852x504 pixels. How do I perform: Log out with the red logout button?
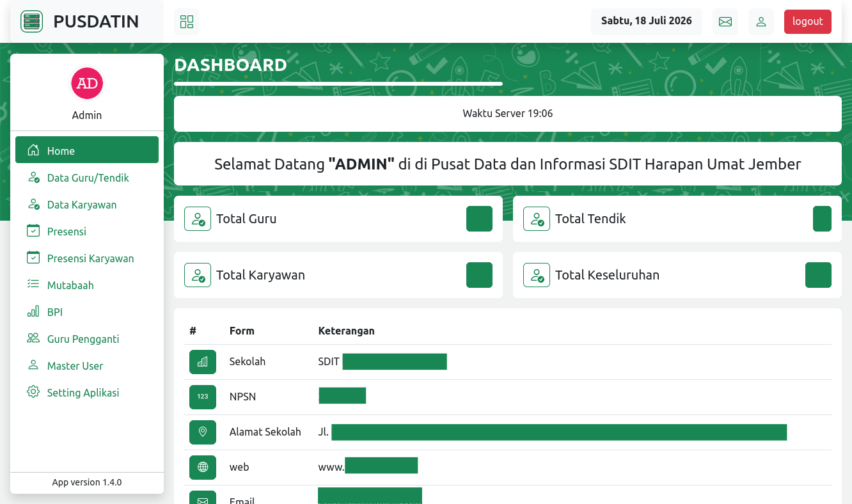(808, 21)
